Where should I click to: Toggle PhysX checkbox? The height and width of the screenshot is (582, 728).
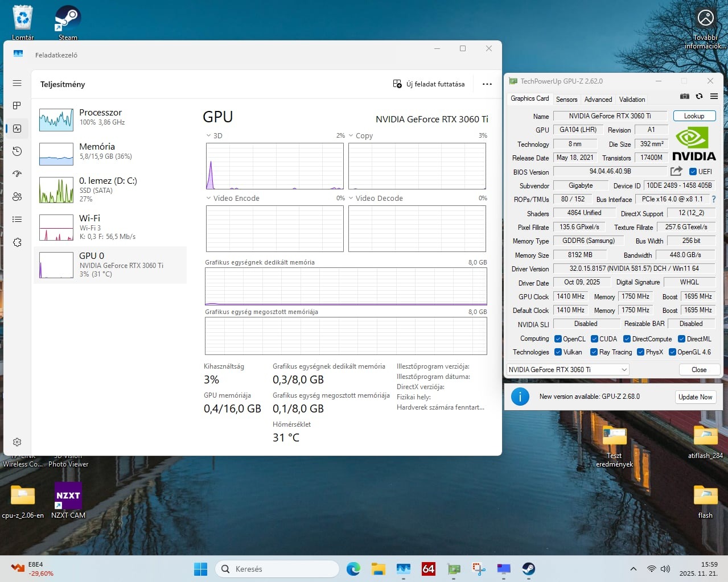tap(640, 352)
